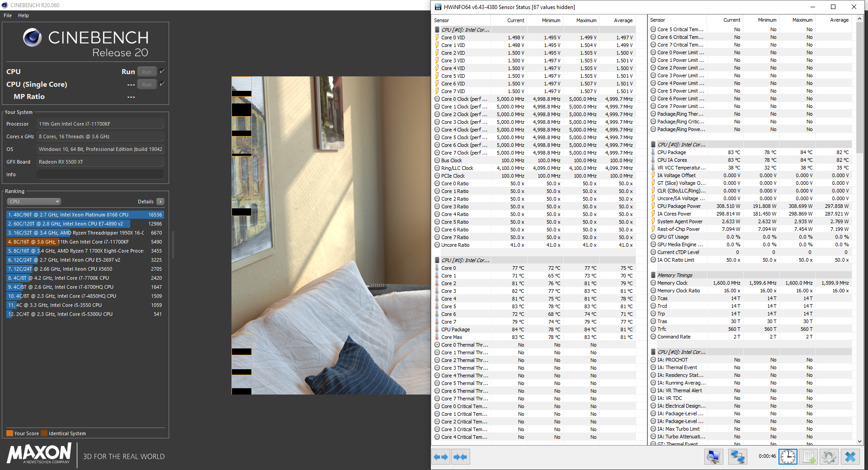Select ranking row Intel Core i5-5300U CPU
The height and width of the screenshot is (470, 868).
click(85, 314)
